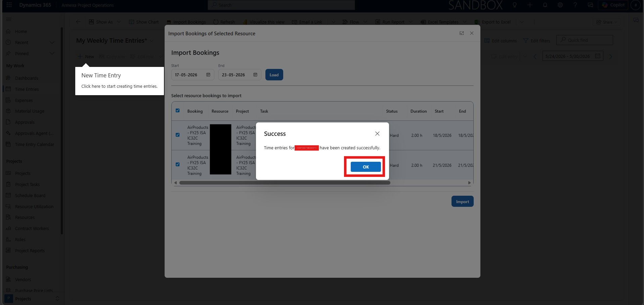Click Refresh in command bar

click(x=224, y=22)
